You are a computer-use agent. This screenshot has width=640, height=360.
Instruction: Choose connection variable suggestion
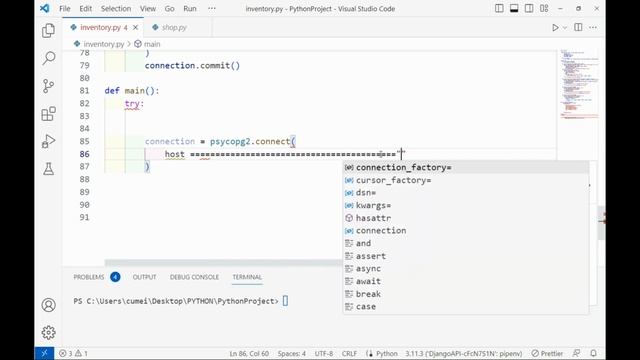pyautogui.click(x=466, y=231)
